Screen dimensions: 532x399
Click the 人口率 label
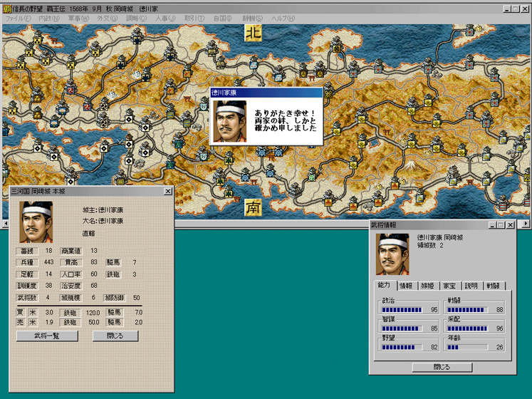(71, 274)
